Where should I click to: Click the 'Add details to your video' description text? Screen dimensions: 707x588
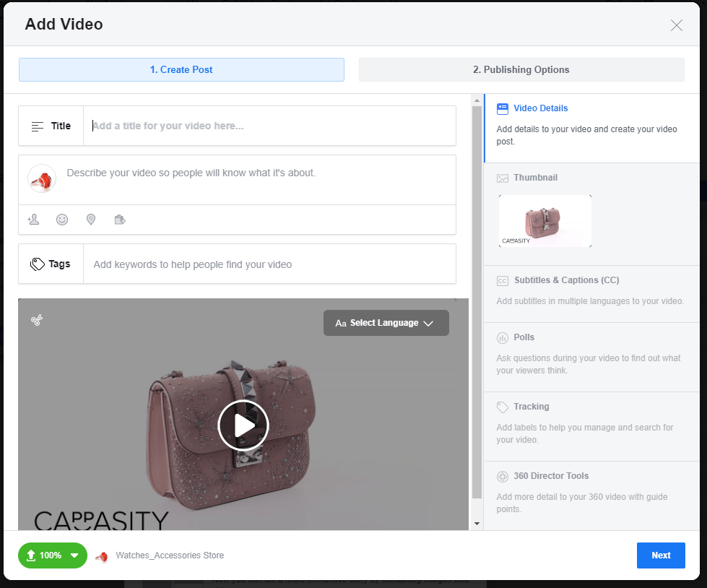(586, 135)
